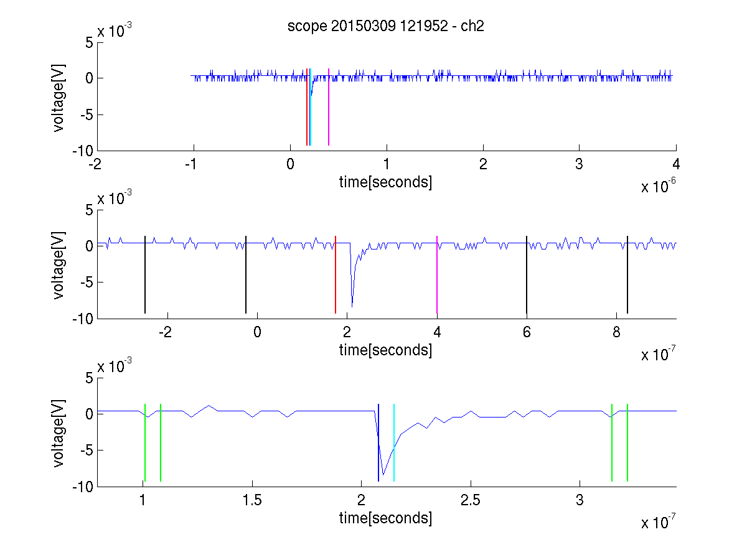Click the 'voltage[V]' label of middle plot
This screenshot has height=560, width=747.
59,264
